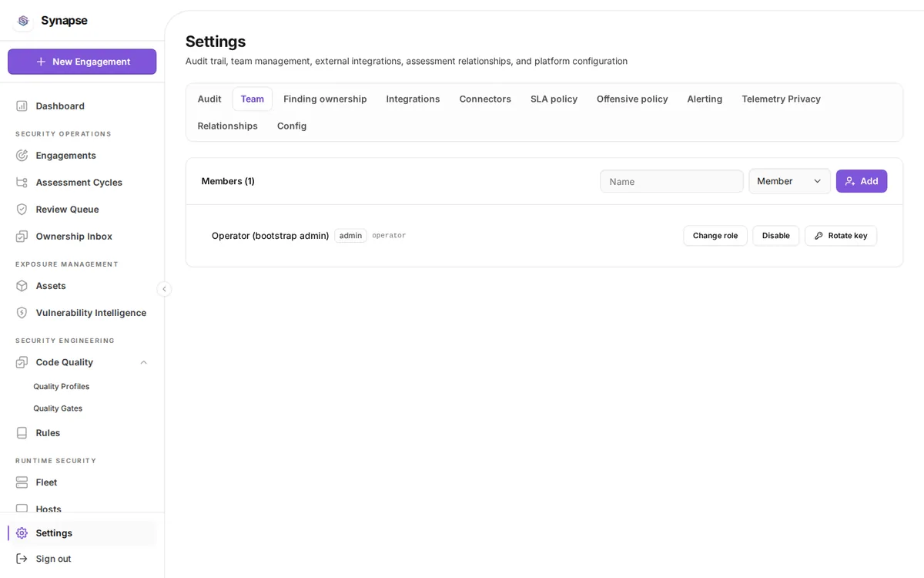Click the Synapse logo icon
This screenshot has height=578, width=924.
pos(23,21)
